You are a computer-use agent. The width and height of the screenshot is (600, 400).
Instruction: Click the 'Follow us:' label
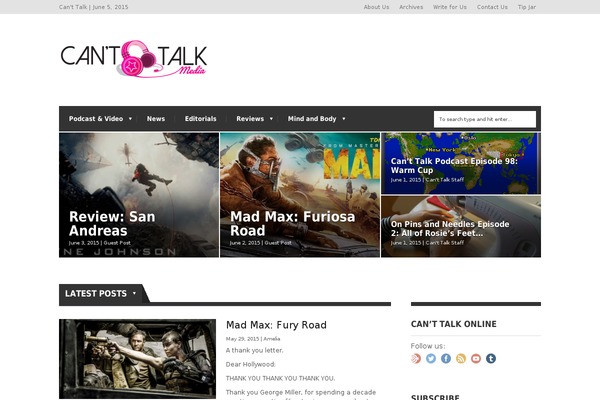pyautogui.click(x=428, y=346)
